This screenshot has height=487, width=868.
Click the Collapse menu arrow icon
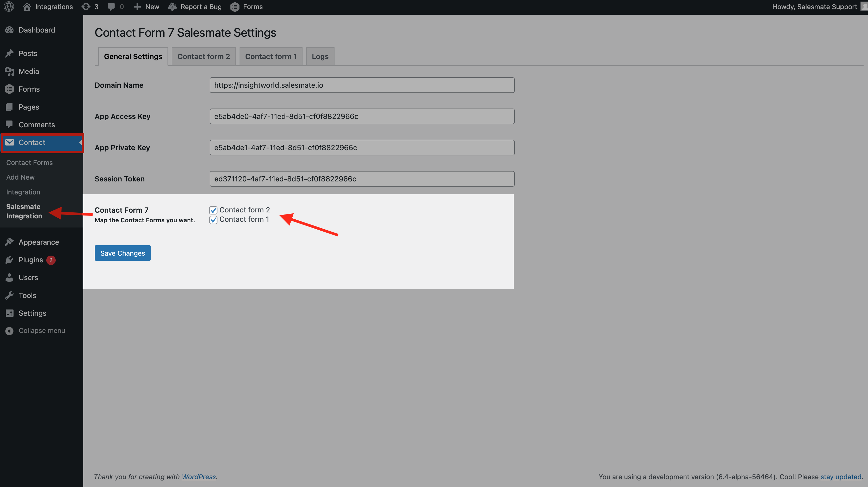click(9, 331)
